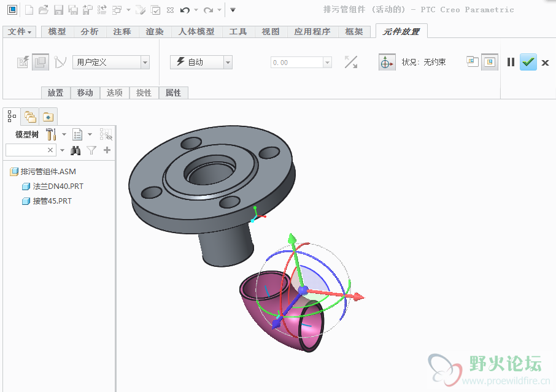Click the tree columns visibility icon

(106, 134)
